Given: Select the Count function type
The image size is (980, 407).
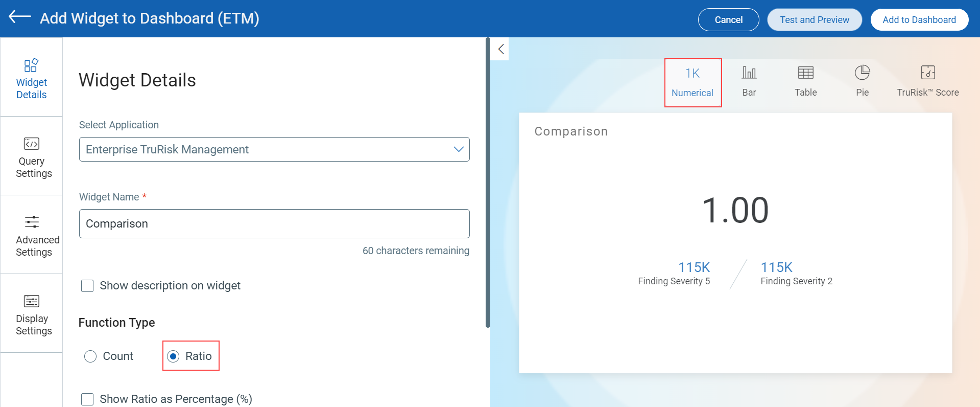Looking at the screenshot, I should [90, 356].
